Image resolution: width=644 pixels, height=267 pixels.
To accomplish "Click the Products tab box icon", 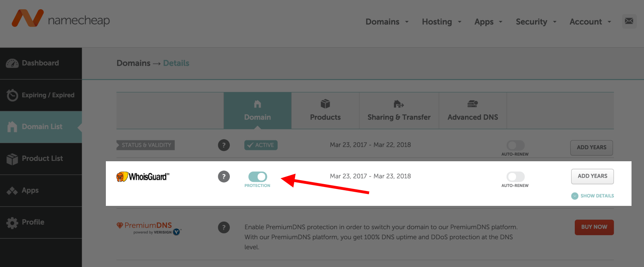I will tap(325, 104).
